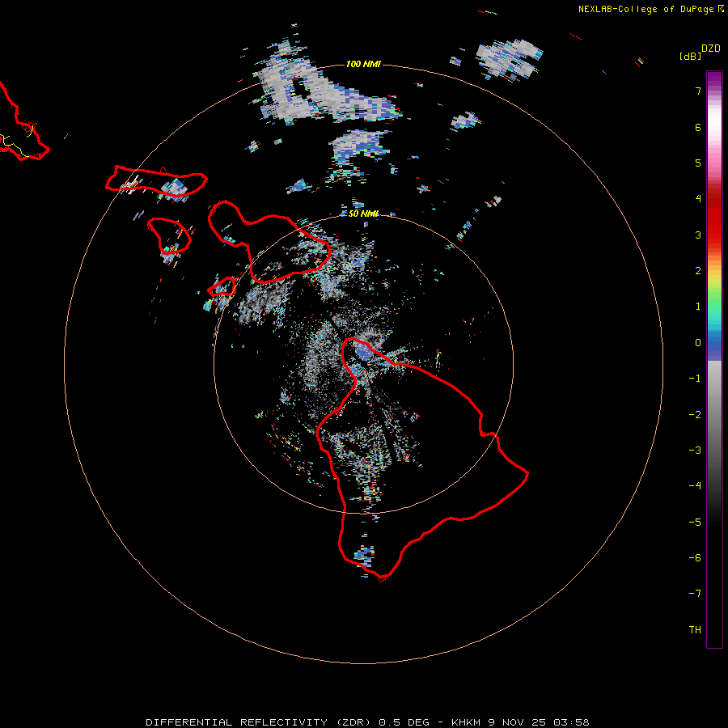
Task: Click the 100 NMI range ring label
Action: 363,64
